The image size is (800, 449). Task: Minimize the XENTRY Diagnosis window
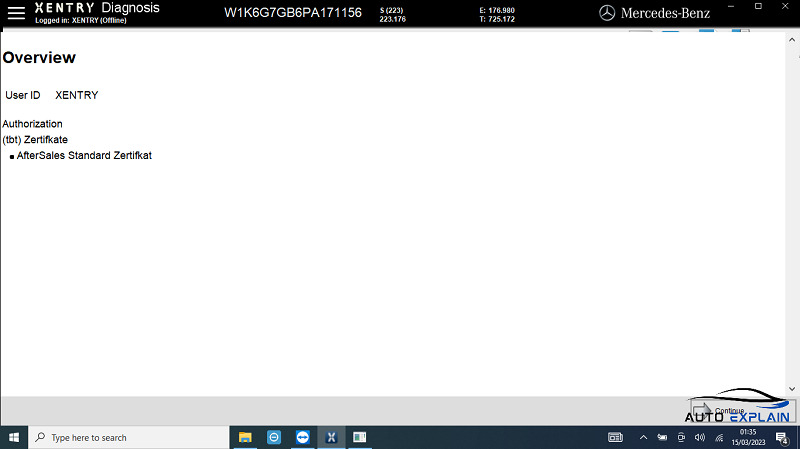point(731,6)
